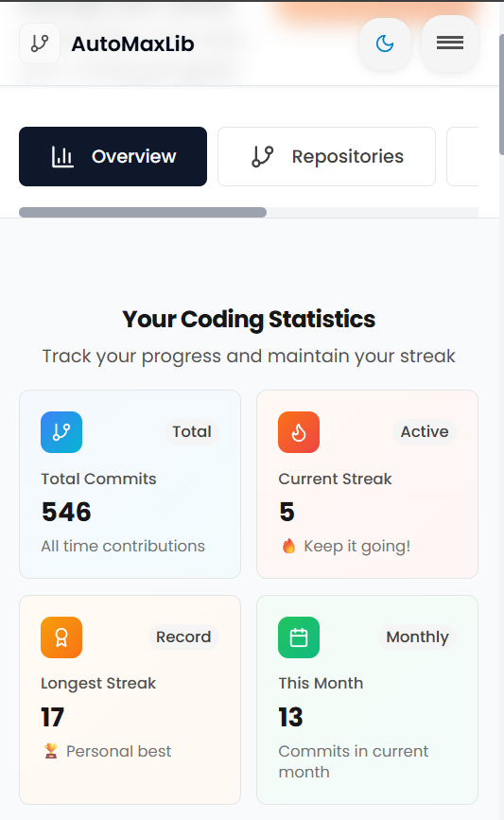Click the Monthly badge on This Month
The height and width of the screenshot is (820, 504).
point(417,637)
